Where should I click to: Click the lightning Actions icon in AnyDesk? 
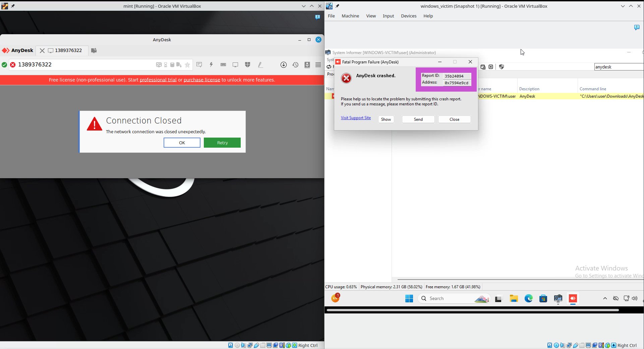[x=211, y=64]
